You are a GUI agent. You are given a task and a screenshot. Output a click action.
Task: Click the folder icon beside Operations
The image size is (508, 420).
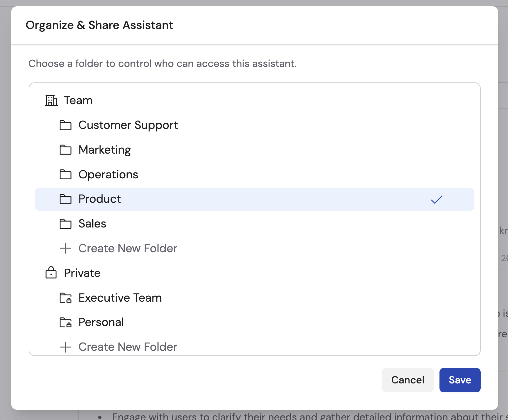click(x=66, y=175)
